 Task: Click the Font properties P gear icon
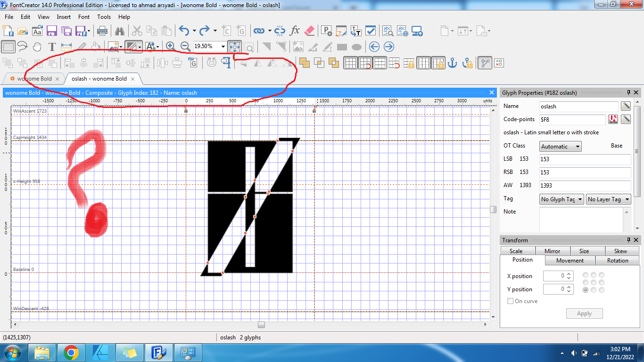pyautogui.click(x=327, y=31)
